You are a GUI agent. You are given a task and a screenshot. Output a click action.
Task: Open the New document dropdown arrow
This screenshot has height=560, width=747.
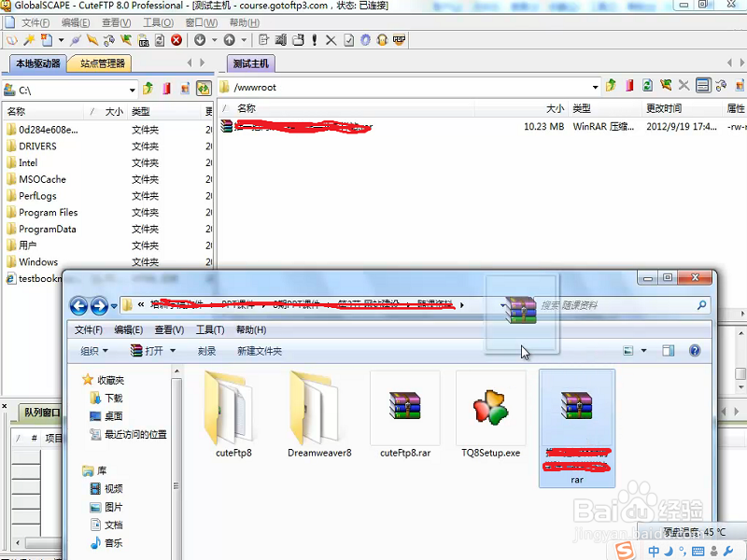pyautogui.click(x=61, y=40)
